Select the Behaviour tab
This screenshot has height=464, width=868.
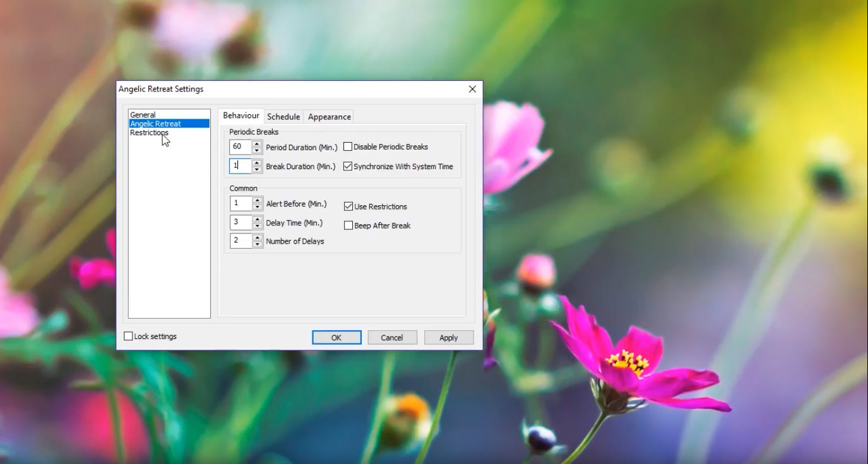click(x=241, y=116)
